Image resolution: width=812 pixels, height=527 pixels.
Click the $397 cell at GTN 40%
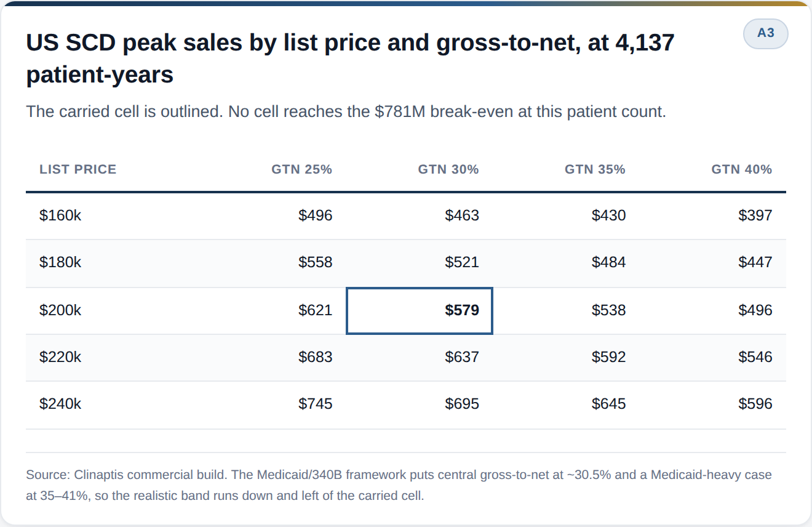pyautogui.click(x=755, y=215)
